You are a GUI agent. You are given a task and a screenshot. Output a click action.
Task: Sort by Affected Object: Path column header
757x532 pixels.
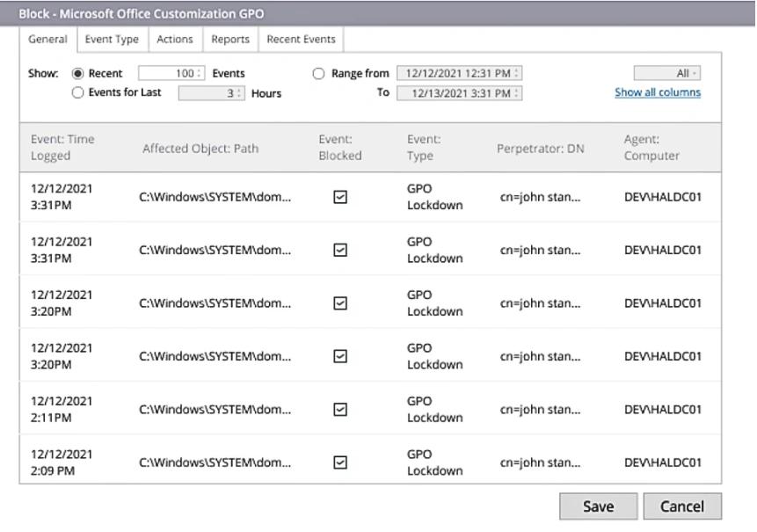[200, 149]
